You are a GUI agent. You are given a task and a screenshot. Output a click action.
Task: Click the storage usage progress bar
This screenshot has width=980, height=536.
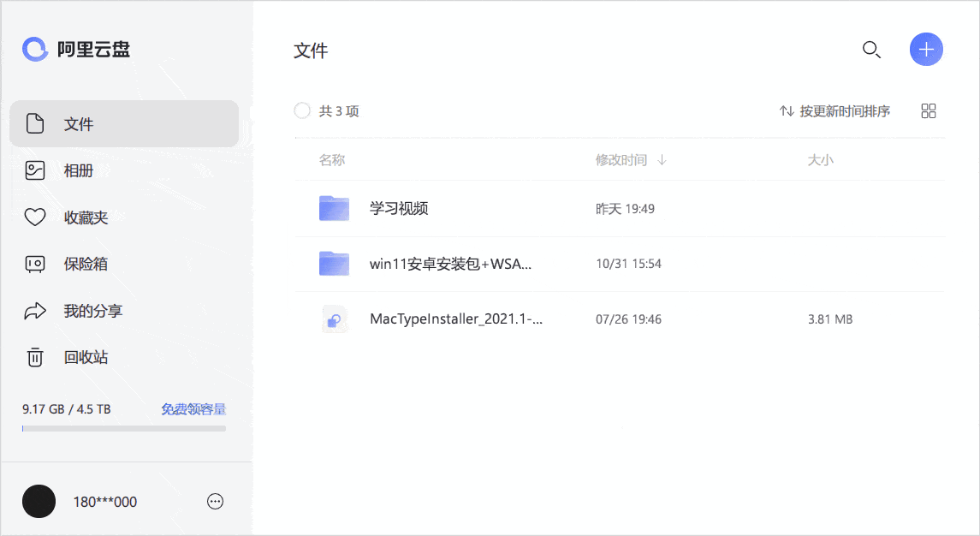coord(124,428)
